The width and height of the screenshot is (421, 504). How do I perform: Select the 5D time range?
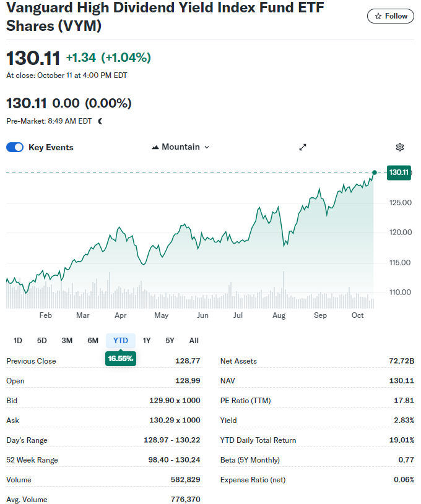42,340
